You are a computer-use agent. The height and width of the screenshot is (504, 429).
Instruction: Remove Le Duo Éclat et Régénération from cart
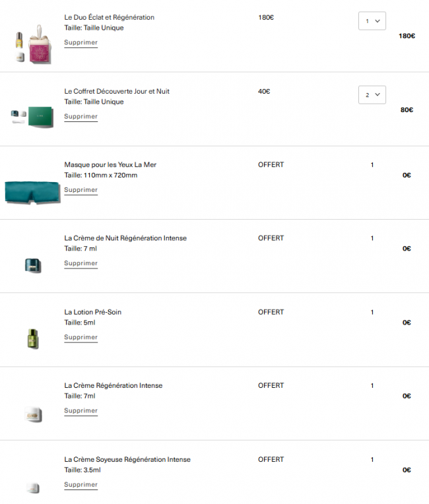point(81,43)
